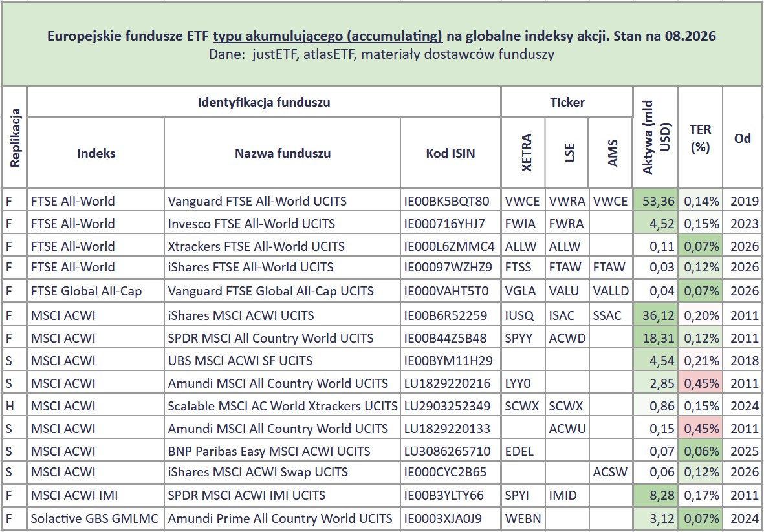Screen dimensions: 764x532
Task: Click 'FTSE Global All-Cap' index cell
Action: pos(96,291)
